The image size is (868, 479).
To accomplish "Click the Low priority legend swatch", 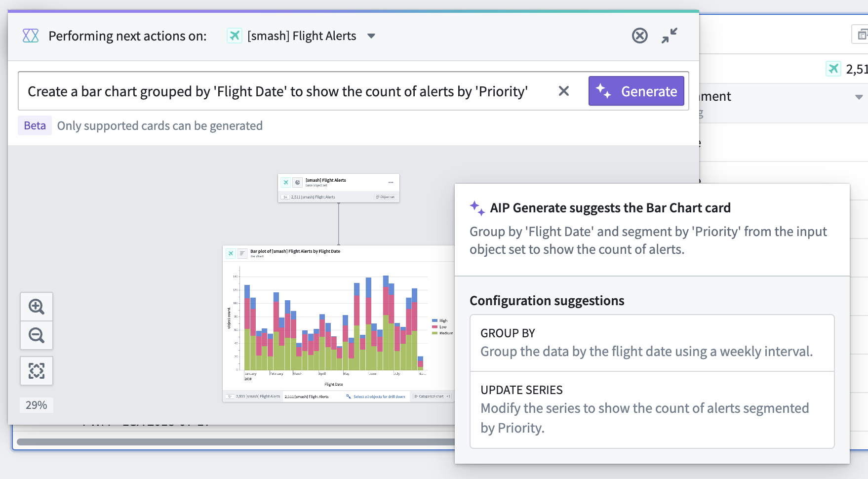I will click(x=434, y=327).
